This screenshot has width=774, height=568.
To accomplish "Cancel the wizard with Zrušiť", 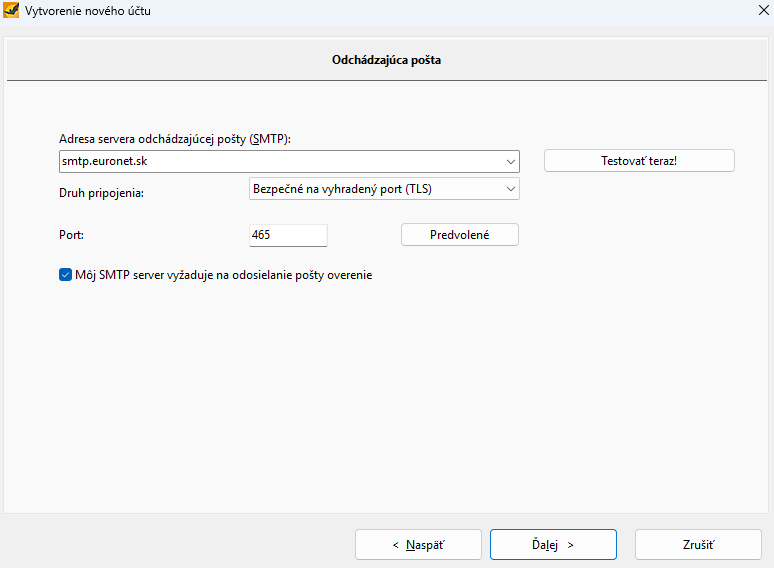I will (698, 545).
